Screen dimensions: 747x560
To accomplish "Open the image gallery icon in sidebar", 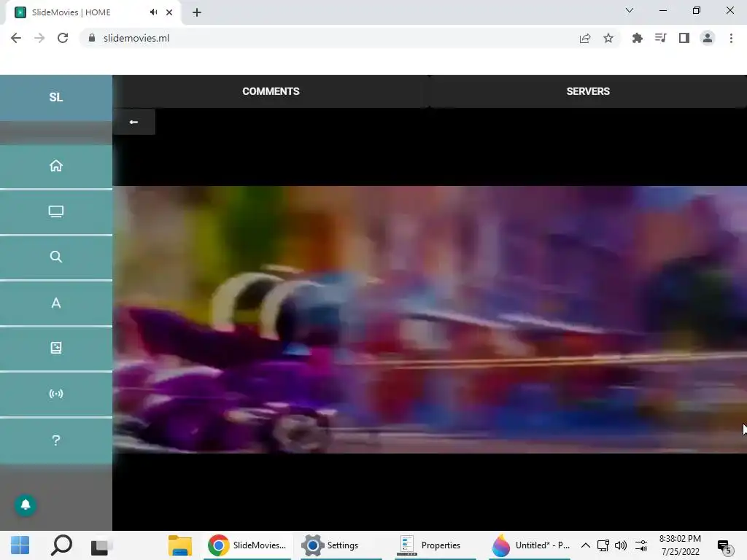I will click(x=55, y=348).
